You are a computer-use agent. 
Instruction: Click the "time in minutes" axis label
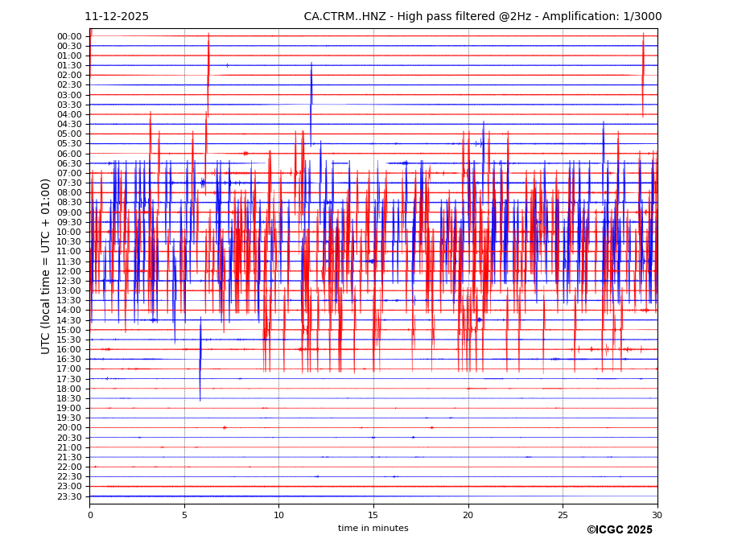[x=373, y=529]
